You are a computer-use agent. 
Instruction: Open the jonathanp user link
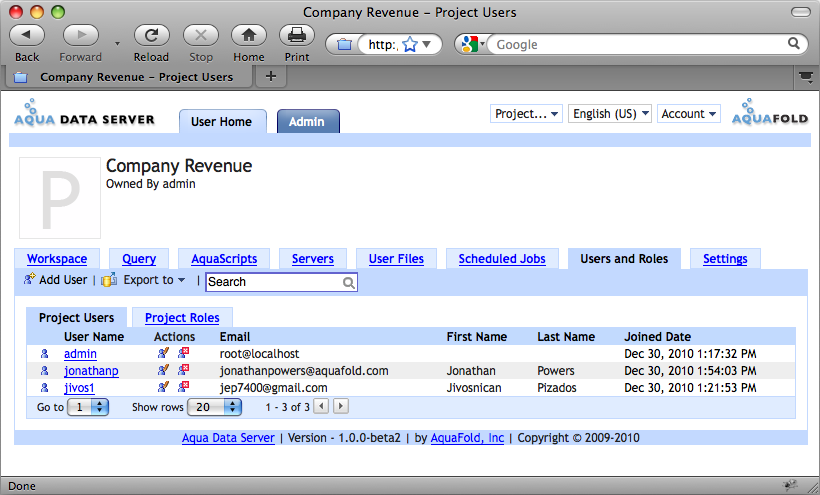click(91, 371)
